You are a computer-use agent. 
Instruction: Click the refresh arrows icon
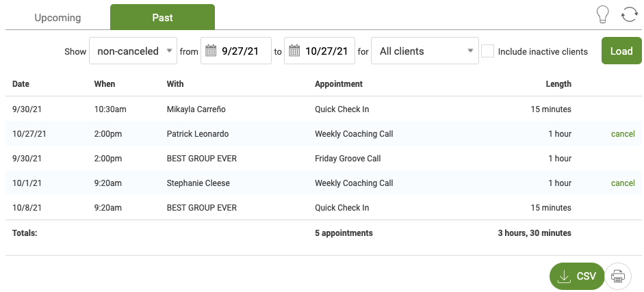[629, 16]
